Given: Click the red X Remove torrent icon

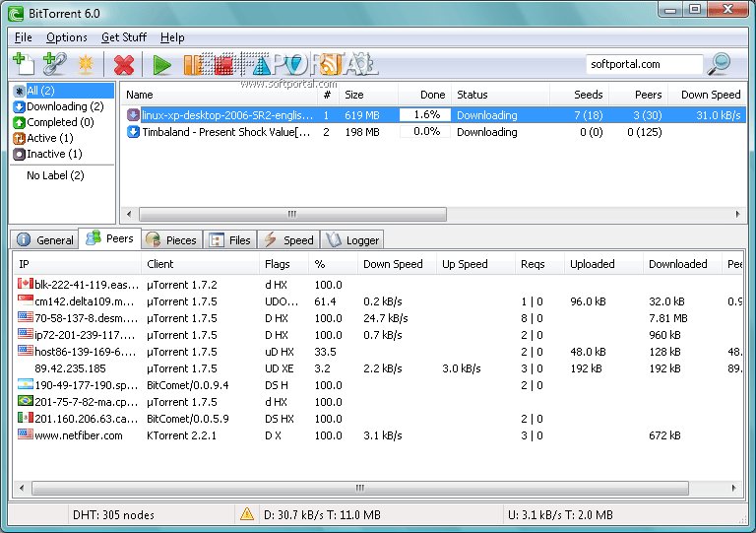Looking at the screenshot, I should [x=124, y=65].
